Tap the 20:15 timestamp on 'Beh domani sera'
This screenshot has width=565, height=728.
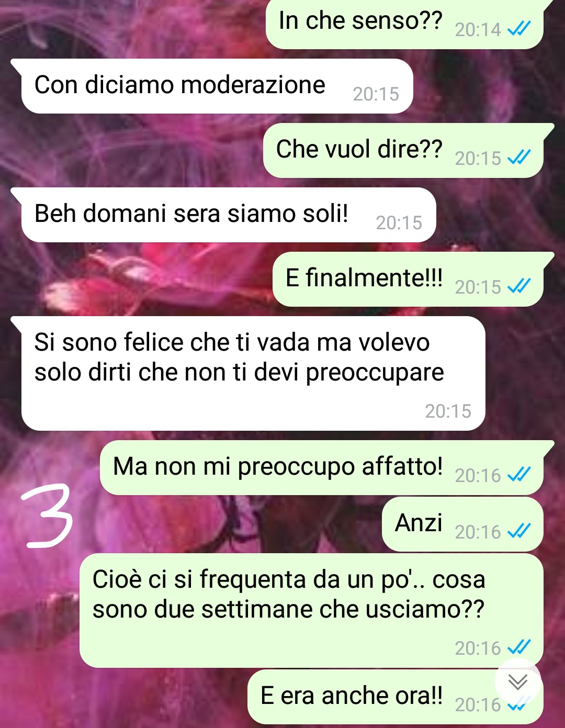(399, 223)
